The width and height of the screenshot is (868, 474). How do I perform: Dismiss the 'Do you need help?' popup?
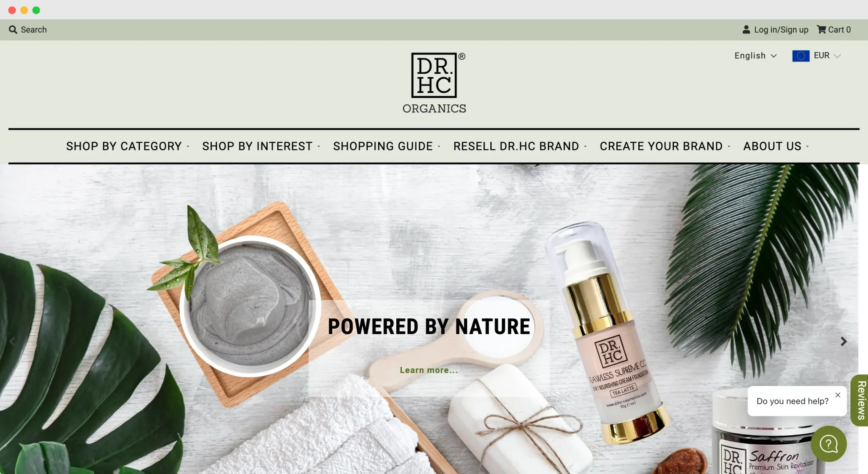(x=838, y=395)
